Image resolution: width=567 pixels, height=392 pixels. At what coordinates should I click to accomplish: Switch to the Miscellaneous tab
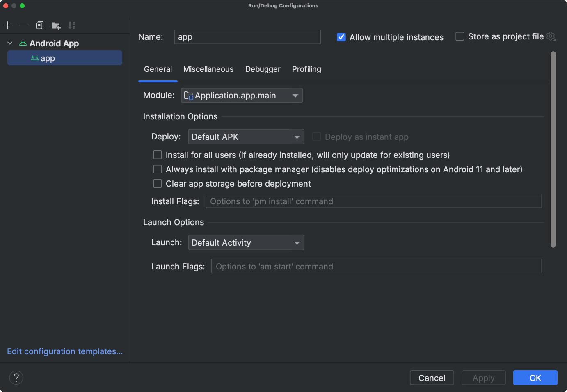coord(208,69)
